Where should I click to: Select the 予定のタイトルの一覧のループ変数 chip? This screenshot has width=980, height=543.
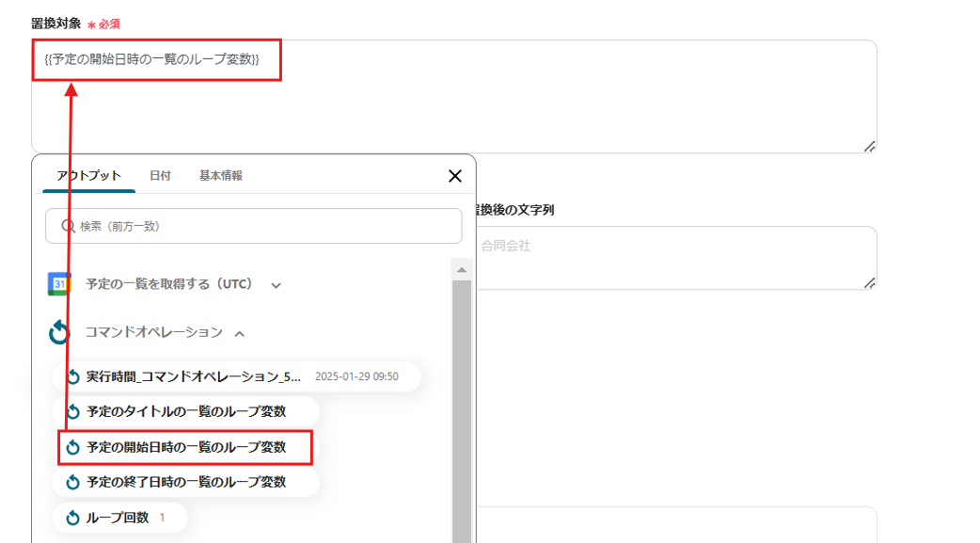pyautogui.click(x=188, y=411)
